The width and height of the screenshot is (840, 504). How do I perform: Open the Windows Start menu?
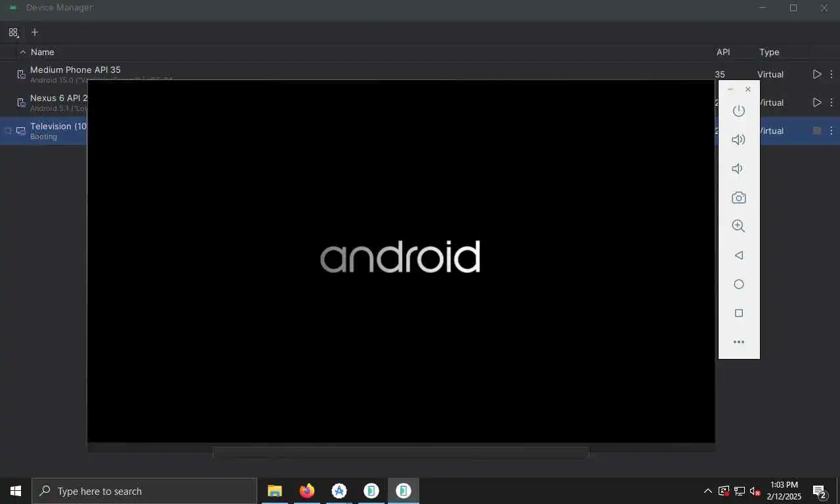16,491
